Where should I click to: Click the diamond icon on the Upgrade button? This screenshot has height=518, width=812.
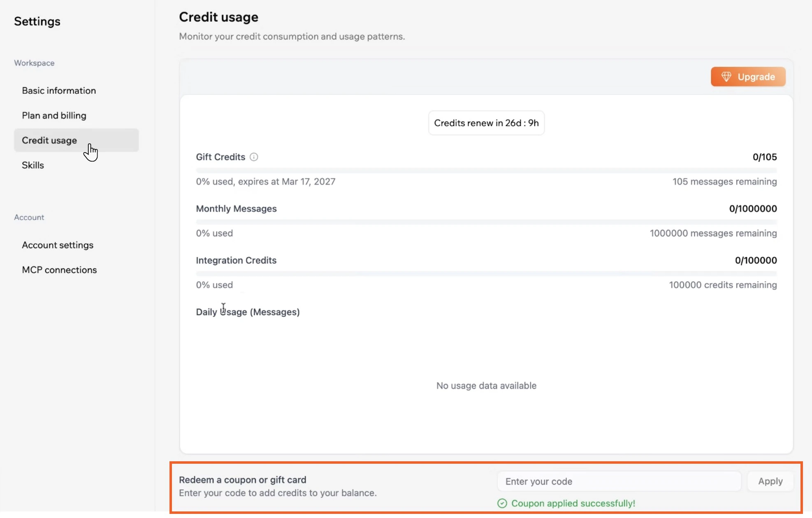[726, 76]
